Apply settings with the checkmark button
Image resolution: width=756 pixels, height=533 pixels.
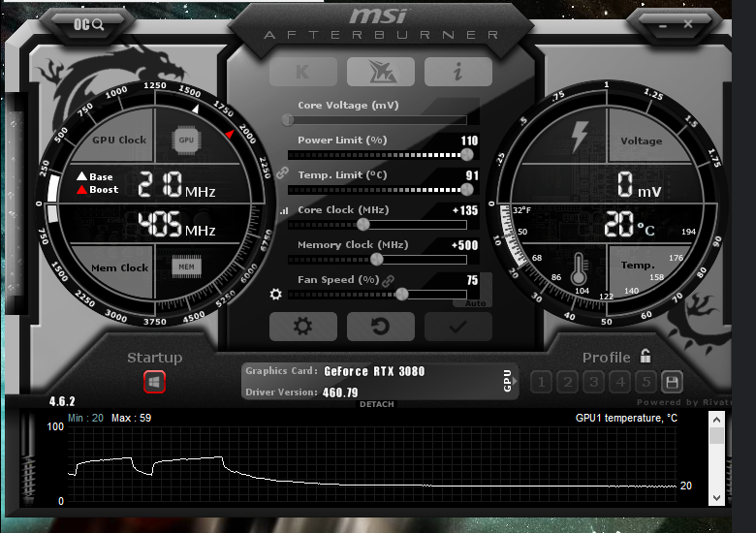click(458, 327)
